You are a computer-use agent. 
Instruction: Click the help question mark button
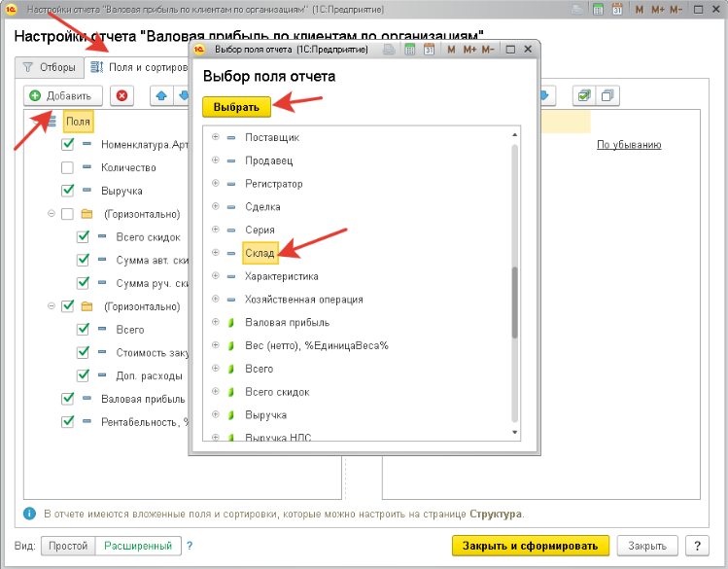[696, 546]
